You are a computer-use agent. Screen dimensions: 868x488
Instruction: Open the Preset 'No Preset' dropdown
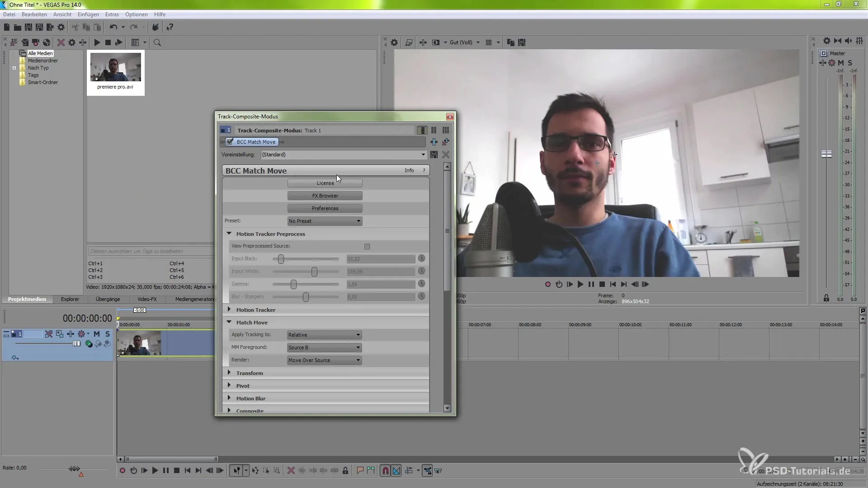point(325,221)
